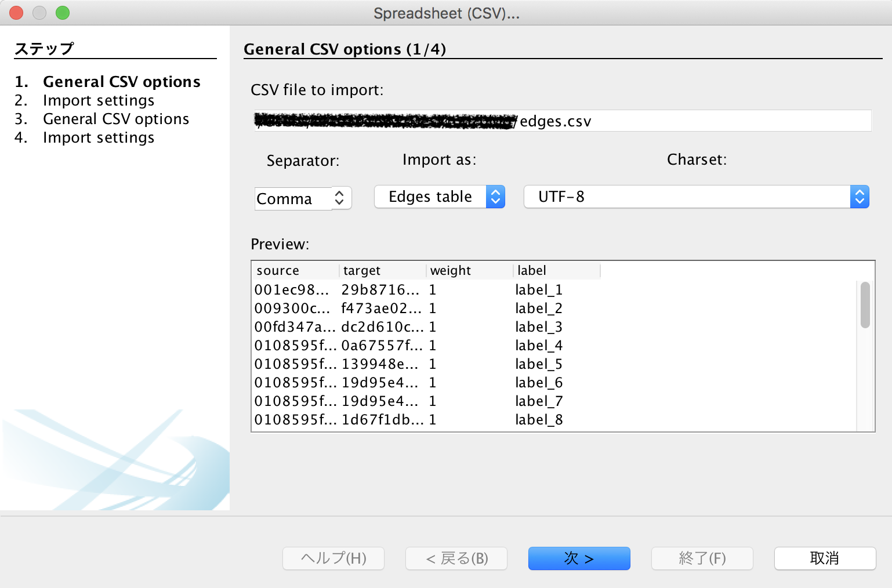Open the Separator combo box arrows
892x588 pixels.
[x=340, y=198]
